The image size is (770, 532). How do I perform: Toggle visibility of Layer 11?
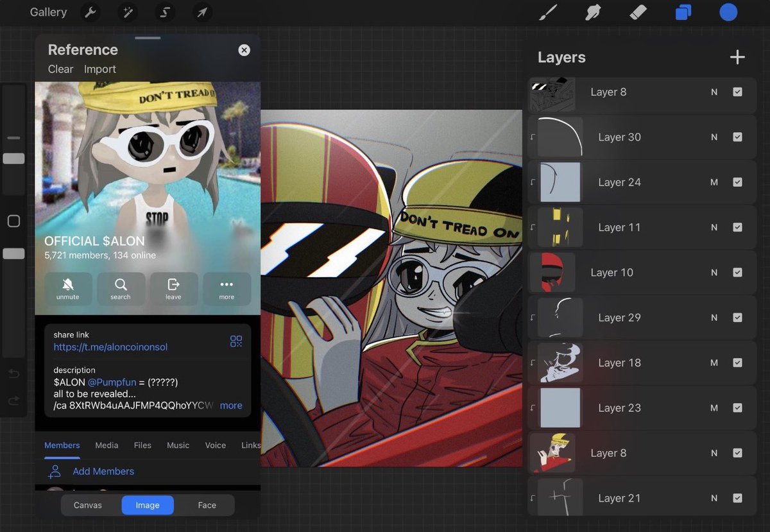click(x=737, y=227)
